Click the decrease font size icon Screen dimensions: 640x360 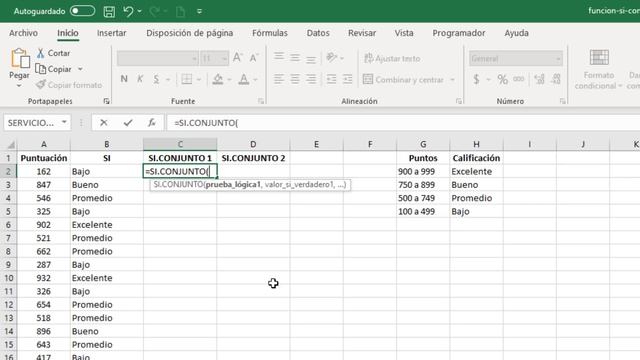[x=254, y=58]
